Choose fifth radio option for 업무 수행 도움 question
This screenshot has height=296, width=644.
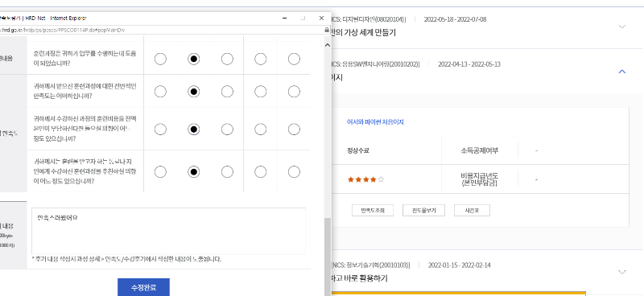click(x=294, y=59)
